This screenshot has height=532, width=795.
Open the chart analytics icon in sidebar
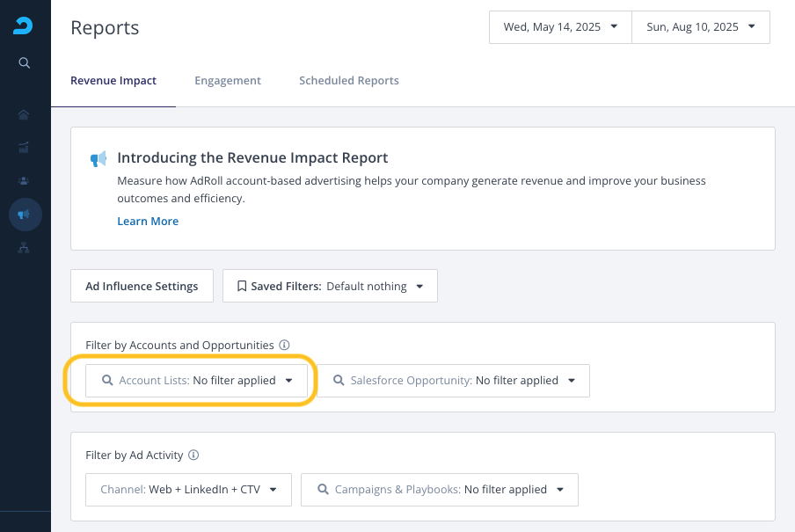(x=25, y=147)
